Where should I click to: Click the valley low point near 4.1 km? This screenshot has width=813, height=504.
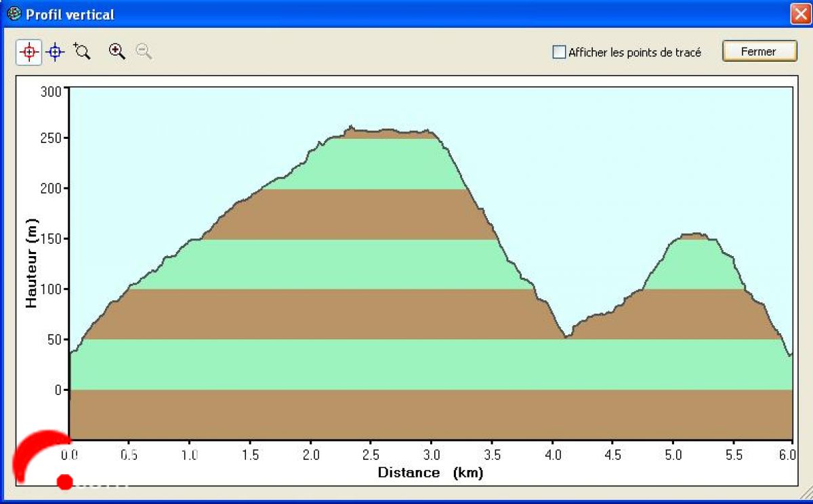coord(566,337)
